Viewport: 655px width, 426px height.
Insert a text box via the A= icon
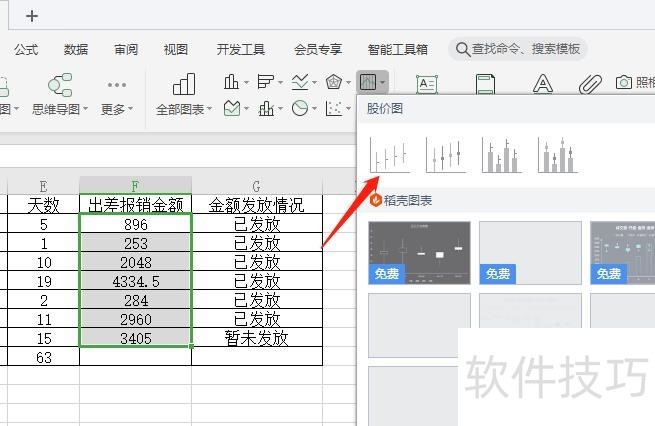tap(427, 84)
